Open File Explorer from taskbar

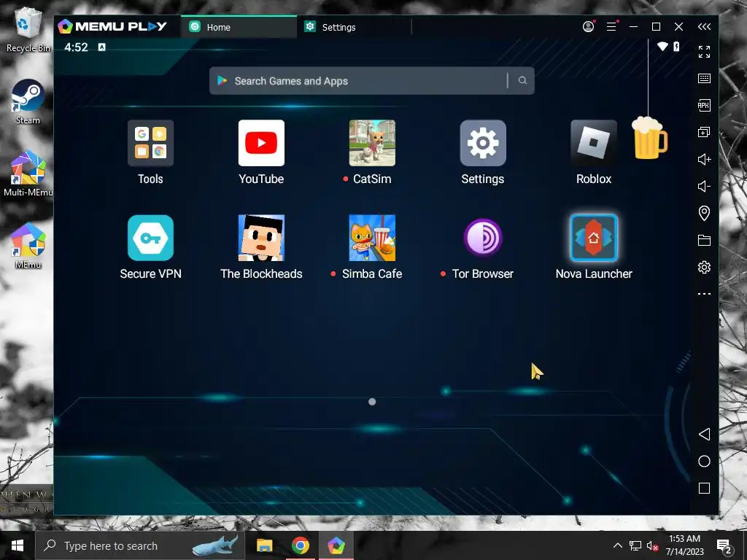tap(264, 545)
